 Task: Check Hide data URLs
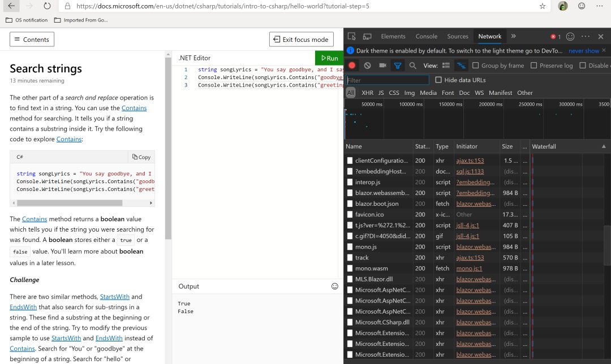tap(438, 80)
